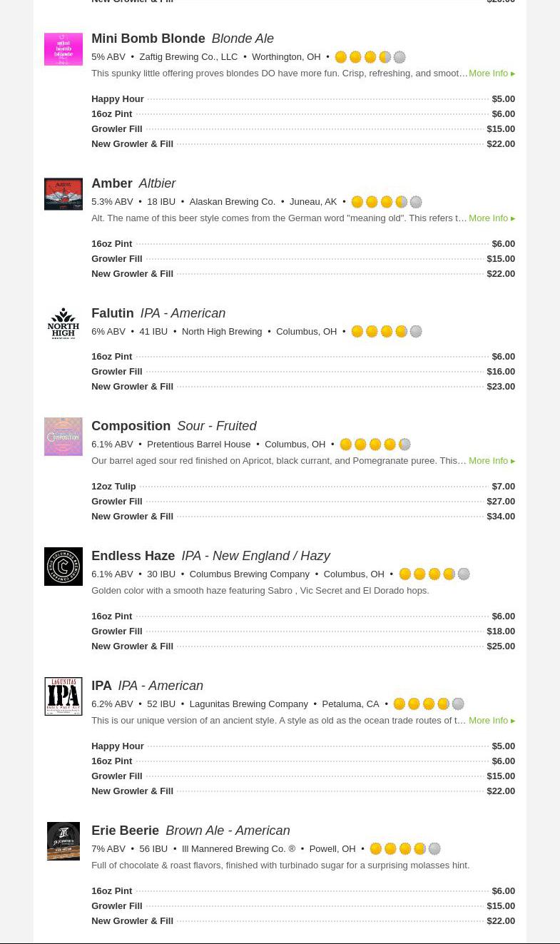Click the North High Brewing logo

(63, 323)
